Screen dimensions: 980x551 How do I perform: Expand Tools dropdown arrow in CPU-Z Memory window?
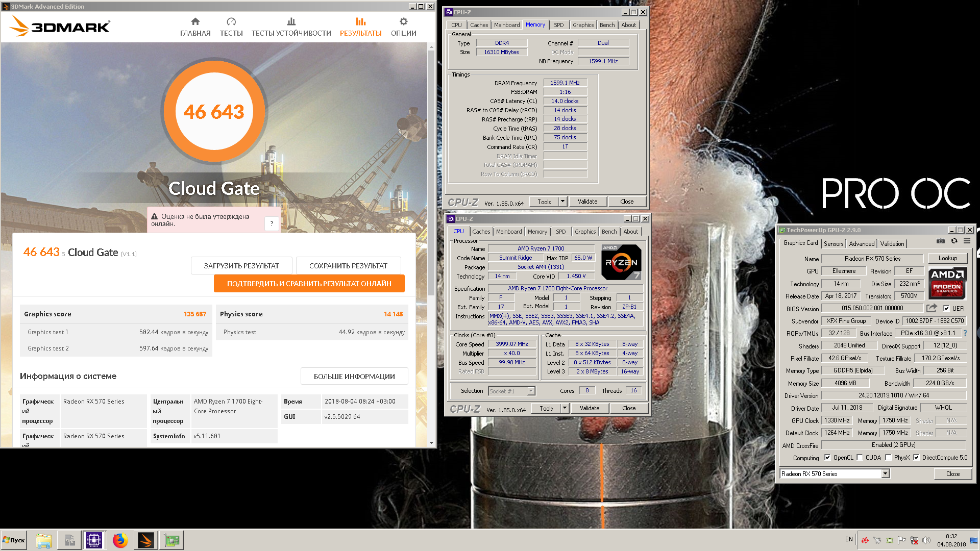tap(563, 202)
